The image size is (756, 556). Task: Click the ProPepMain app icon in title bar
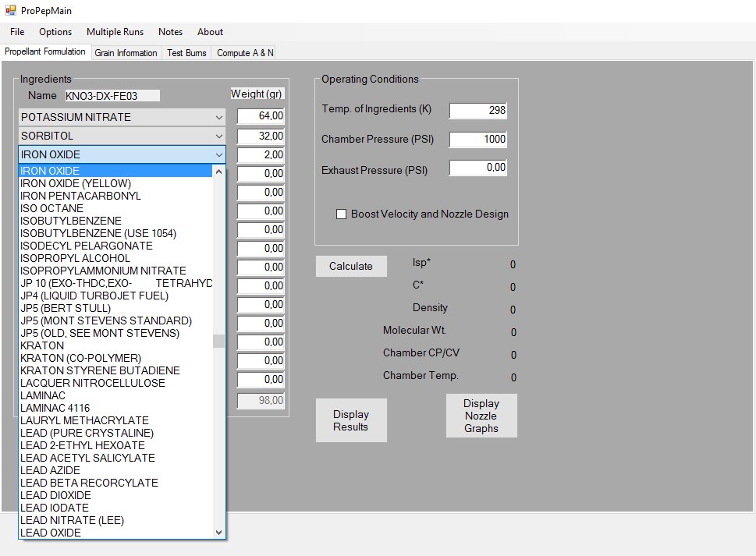(x=11, y=10)
